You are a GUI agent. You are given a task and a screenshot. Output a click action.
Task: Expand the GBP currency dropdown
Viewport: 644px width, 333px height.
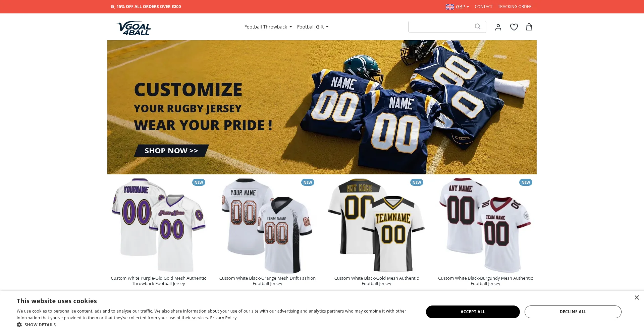[x=462, y=7]
